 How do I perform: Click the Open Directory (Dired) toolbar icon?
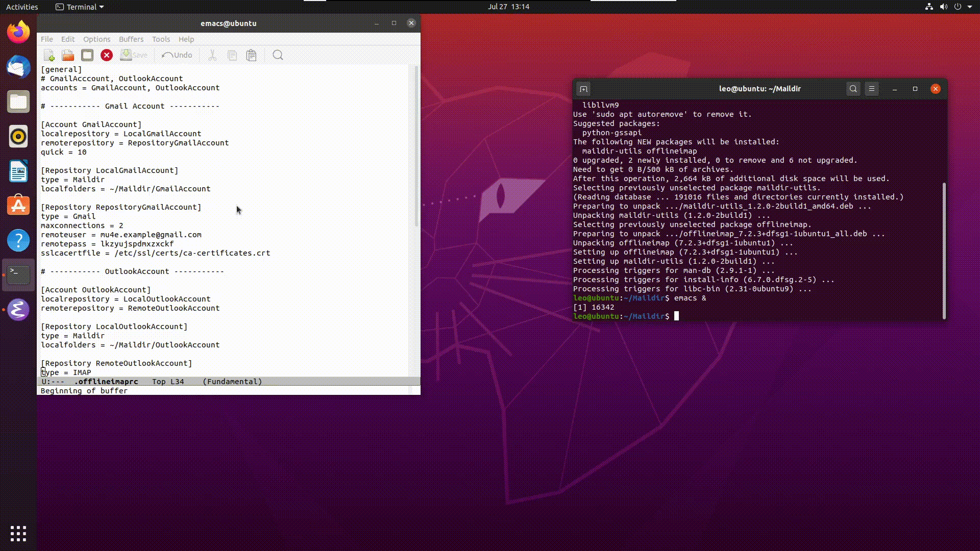pyautogui.click(x=87, y=55)
